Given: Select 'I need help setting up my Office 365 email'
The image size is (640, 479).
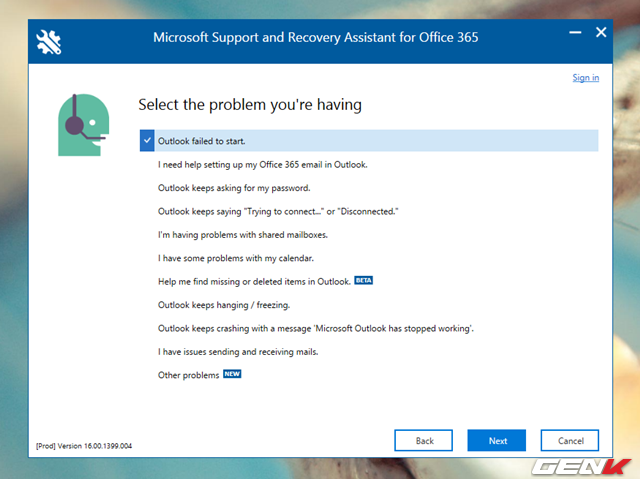Looking at the screenshot, I should 262,164.
